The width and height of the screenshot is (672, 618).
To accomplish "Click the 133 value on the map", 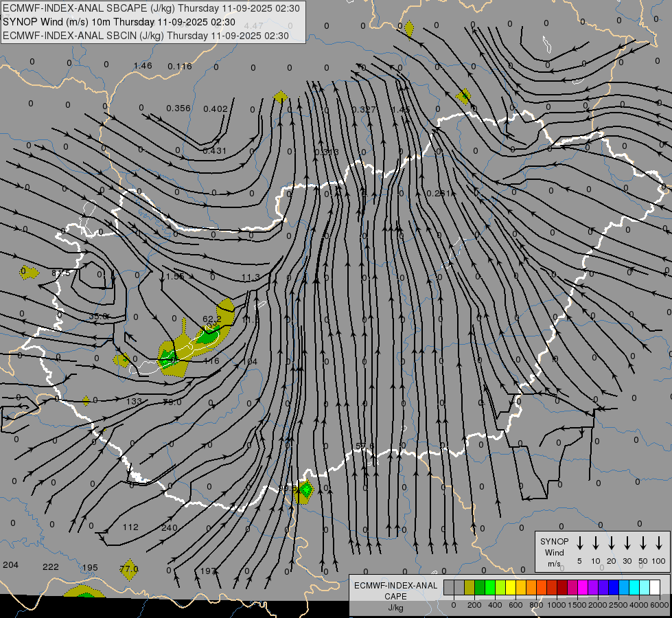I will point(134,402).
